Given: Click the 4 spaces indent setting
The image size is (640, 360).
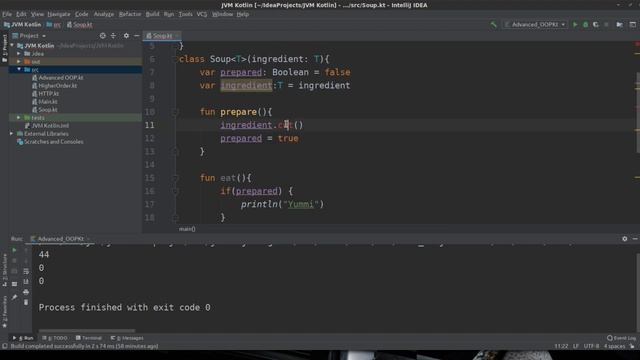Looking at the screenshot, I should [x=614, y=346].
